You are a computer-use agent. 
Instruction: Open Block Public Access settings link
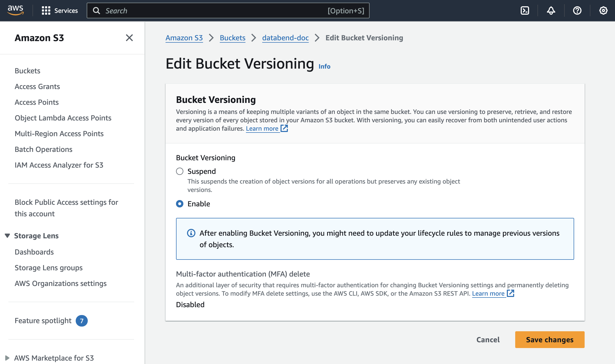67,208
